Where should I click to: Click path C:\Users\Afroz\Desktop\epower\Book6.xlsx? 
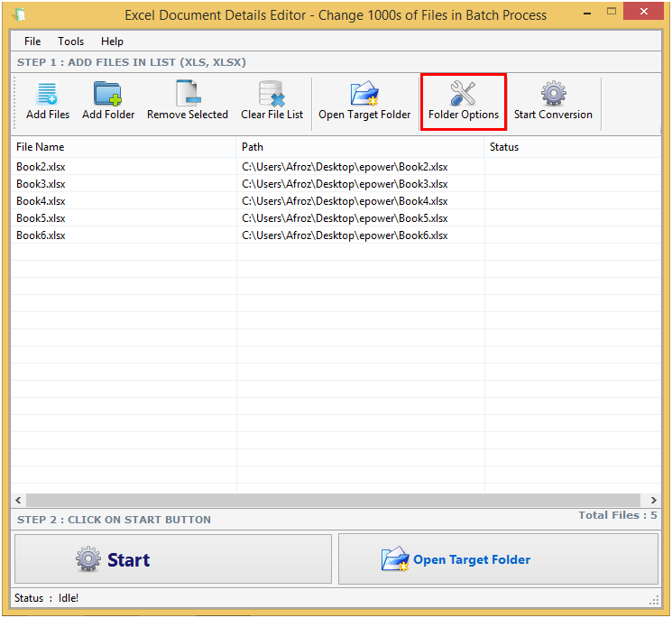pos(345,235)
